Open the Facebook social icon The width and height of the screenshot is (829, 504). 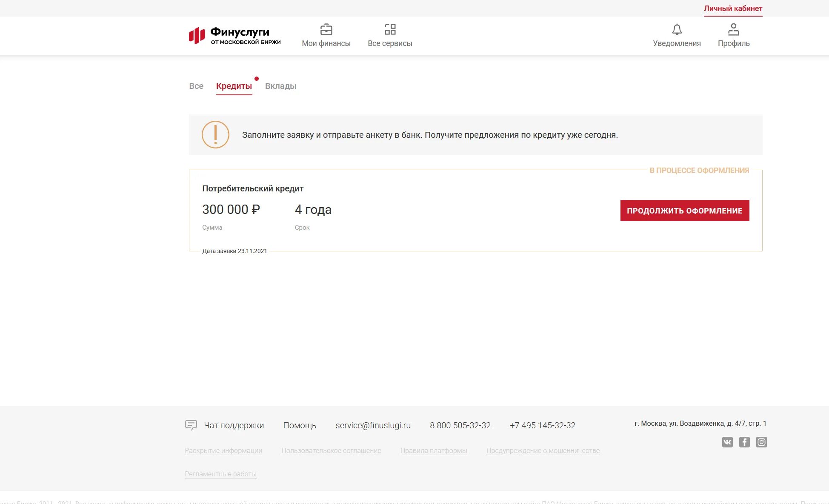(744, 442)
